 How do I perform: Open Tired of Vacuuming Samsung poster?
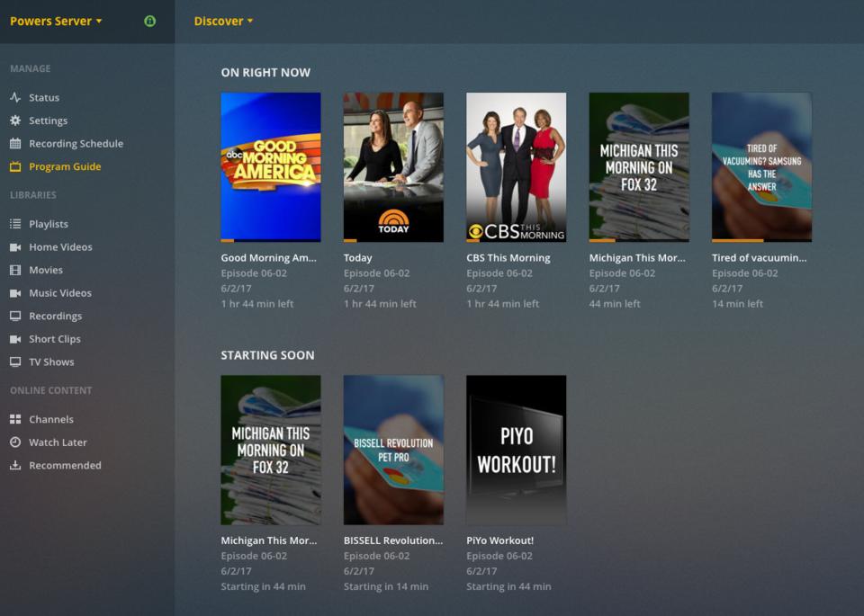[x=761, y=166]
